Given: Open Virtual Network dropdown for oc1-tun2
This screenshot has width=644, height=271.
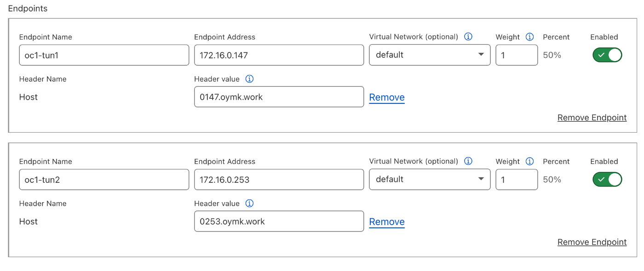Looking at the screenshot, I should pos(430,180).
